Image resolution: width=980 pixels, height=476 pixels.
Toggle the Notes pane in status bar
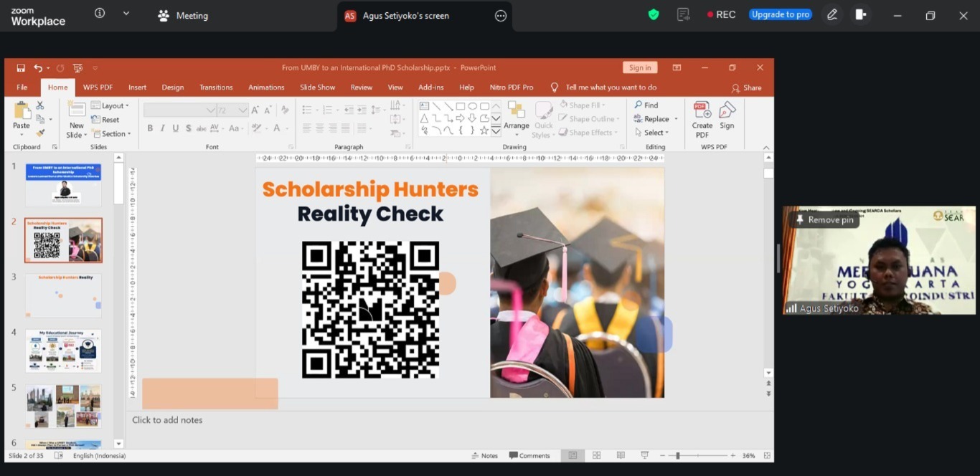click(485, 455)
